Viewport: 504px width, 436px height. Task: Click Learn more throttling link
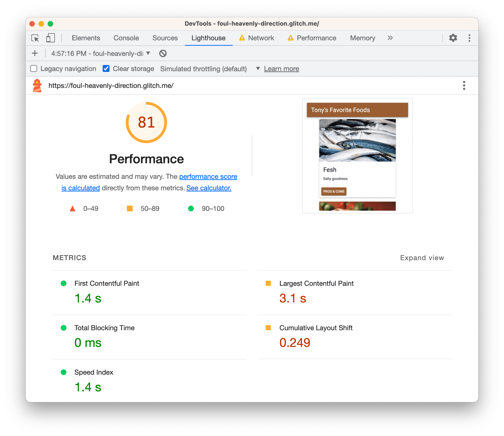pyautogui.click(x=281, y=68)
